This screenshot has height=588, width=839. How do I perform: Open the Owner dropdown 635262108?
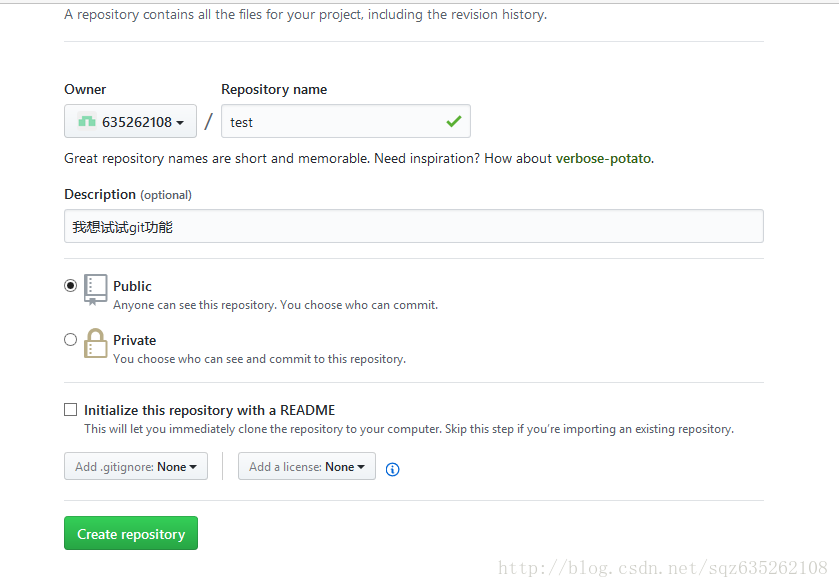coord(131,122)
